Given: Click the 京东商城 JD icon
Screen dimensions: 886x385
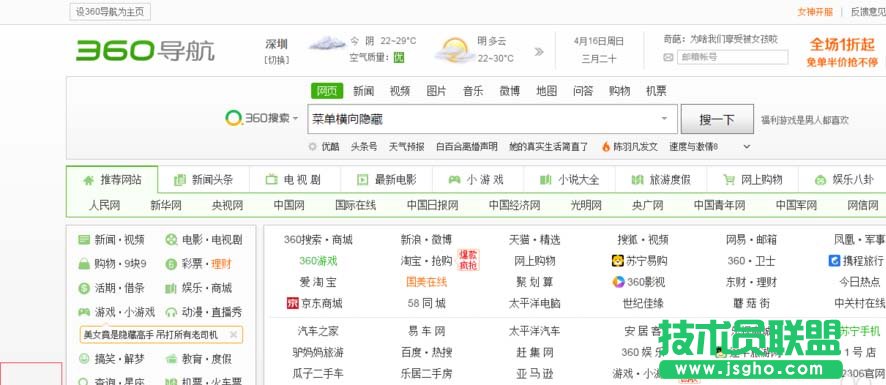Looking at the screenshot, I should [292, 303].
